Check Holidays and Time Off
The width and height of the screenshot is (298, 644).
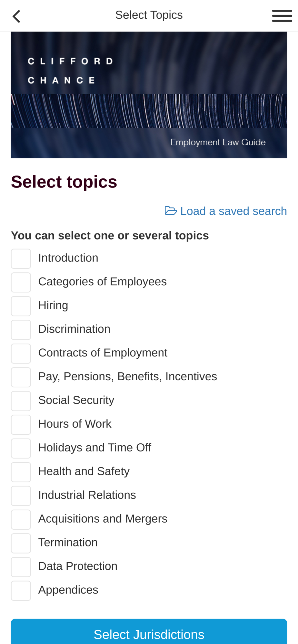[21, 449]
